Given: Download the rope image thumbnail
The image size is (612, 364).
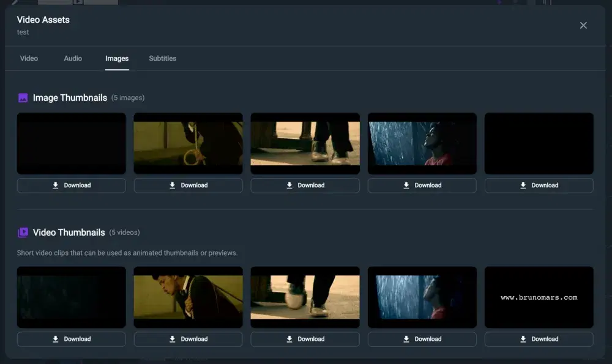Looking at the screenshot, I should pos(188,185).
